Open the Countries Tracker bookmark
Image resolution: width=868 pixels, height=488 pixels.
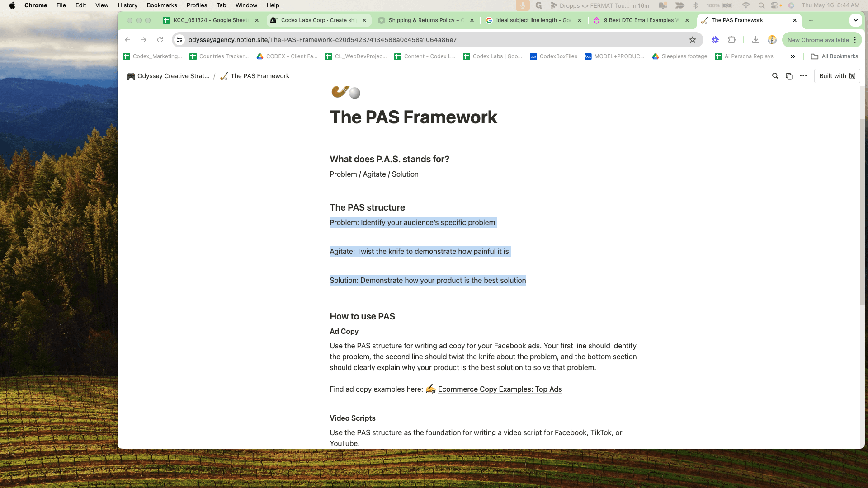[219, 56]
